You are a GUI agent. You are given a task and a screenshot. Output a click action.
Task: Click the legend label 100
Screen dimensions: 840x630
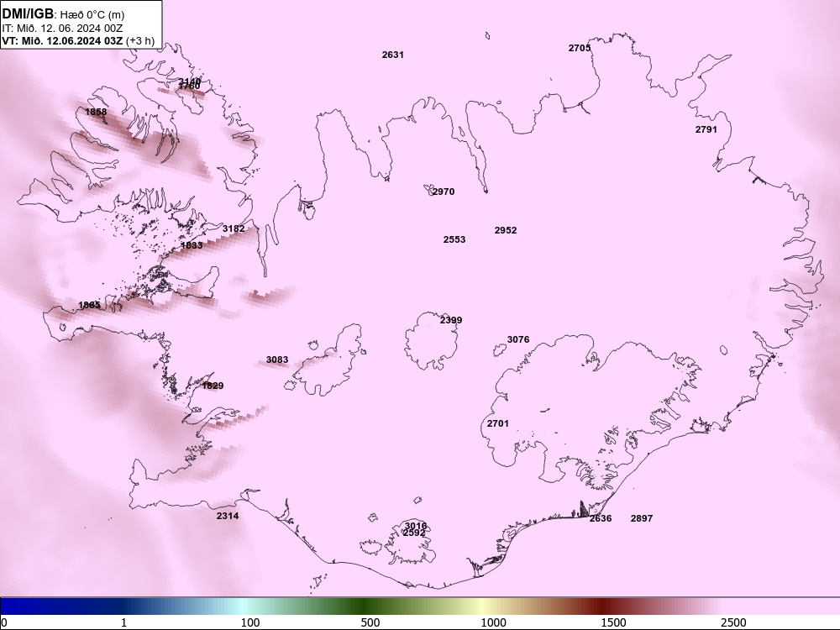point(250,622)
